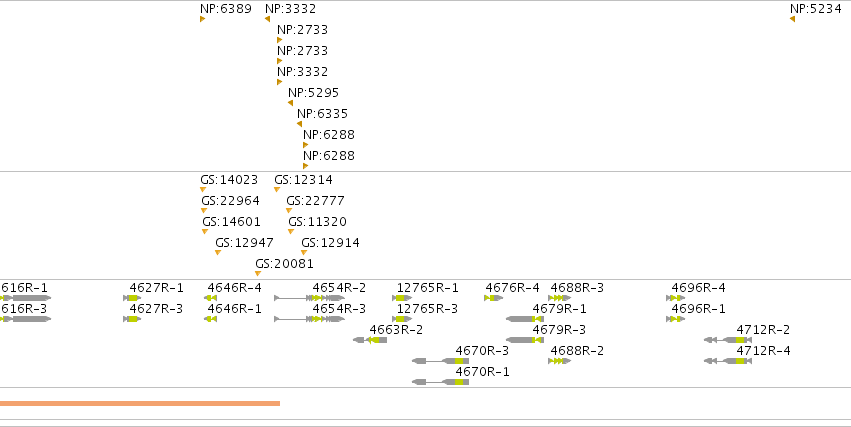Screen dimensions: 851x427
Task: Pick the 4676R-4 gene model
Action: tap(493, 298)
